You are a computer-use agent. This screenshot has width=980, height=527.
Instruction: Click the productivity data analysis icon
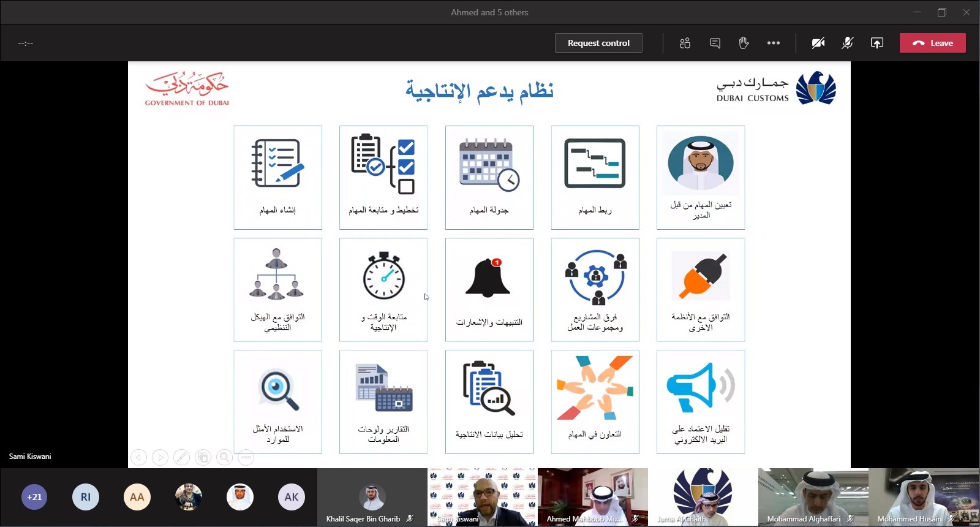coord(488,388)
